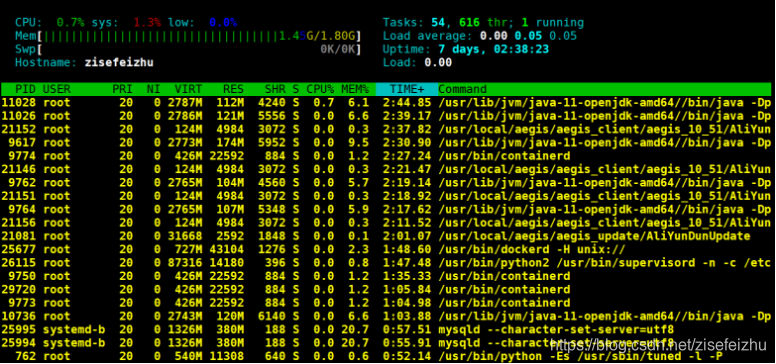Screen dimensions: 776x364
Task: Sort by VIRT memory column header
Action: (x=189, y=90)
